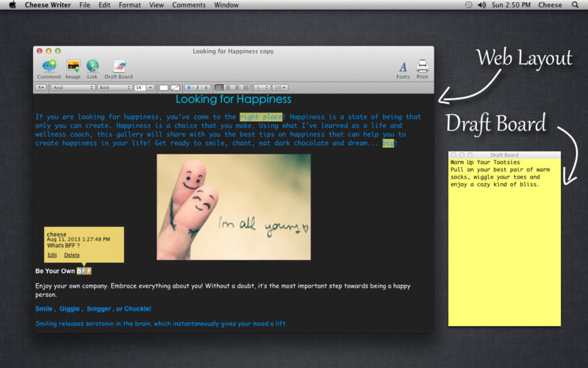
Task: Click the highlighted 'BFF' text
Action: tap(84, 271)
